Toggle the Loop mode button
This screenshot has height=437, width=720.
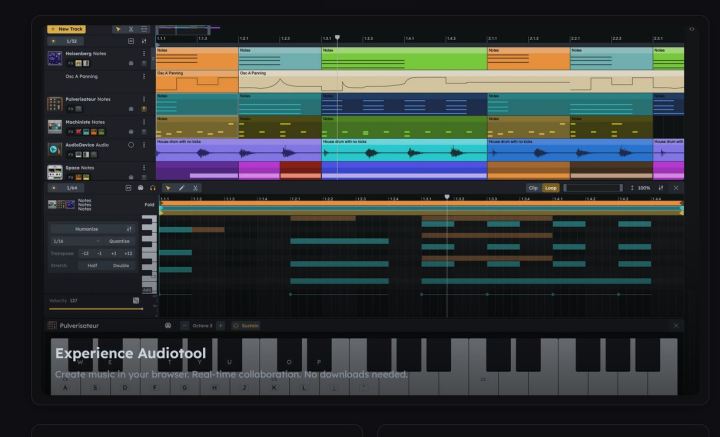click(550, 188)
